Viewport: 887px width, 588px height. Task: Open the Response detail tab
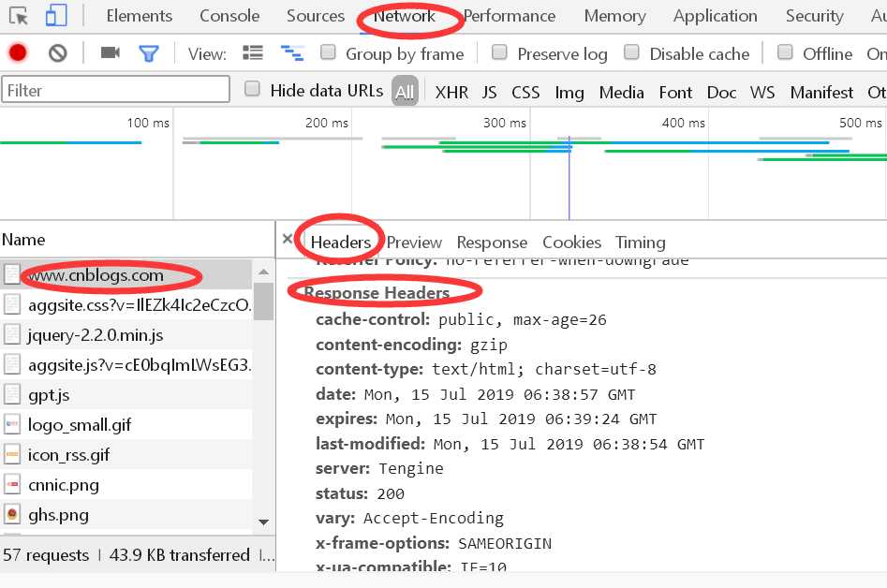[x=492, y=242]
